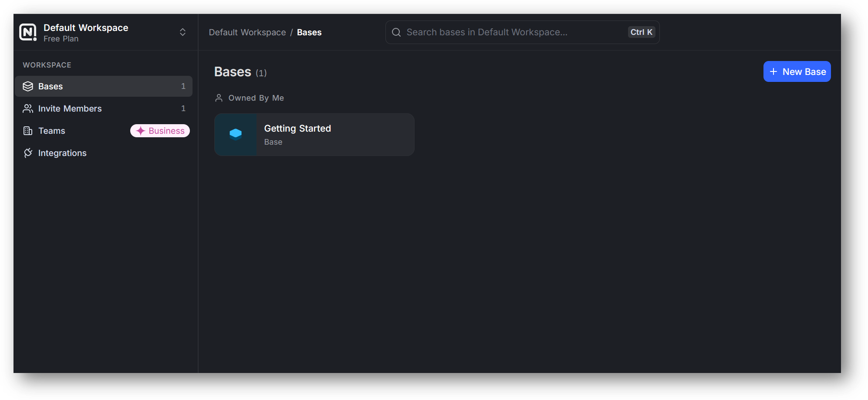Click the Owned By Me label
868x400 pixels.
point(256,98)
